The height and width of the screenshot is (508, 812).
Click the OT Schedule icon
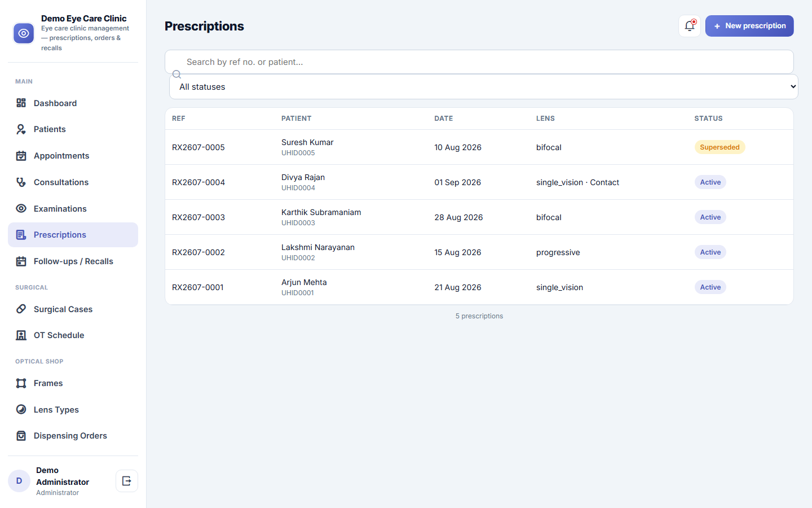tap(21, 335)
